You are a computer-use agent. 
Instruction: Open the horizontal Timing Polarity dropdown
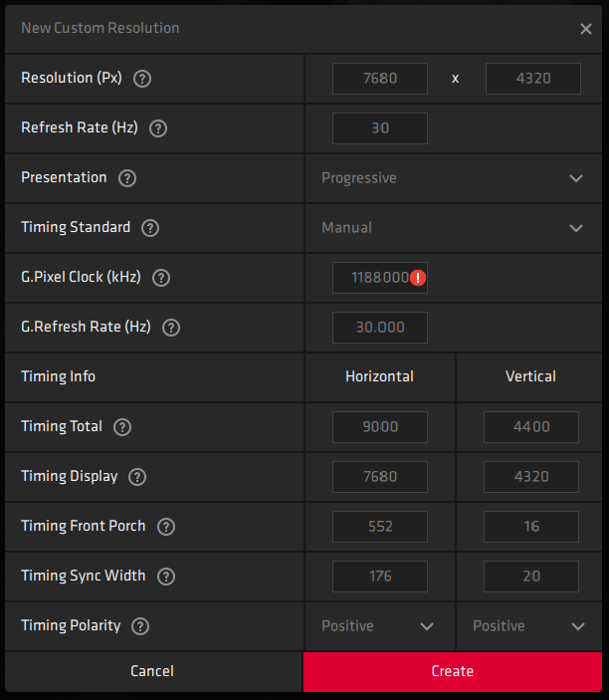(379, 626)
